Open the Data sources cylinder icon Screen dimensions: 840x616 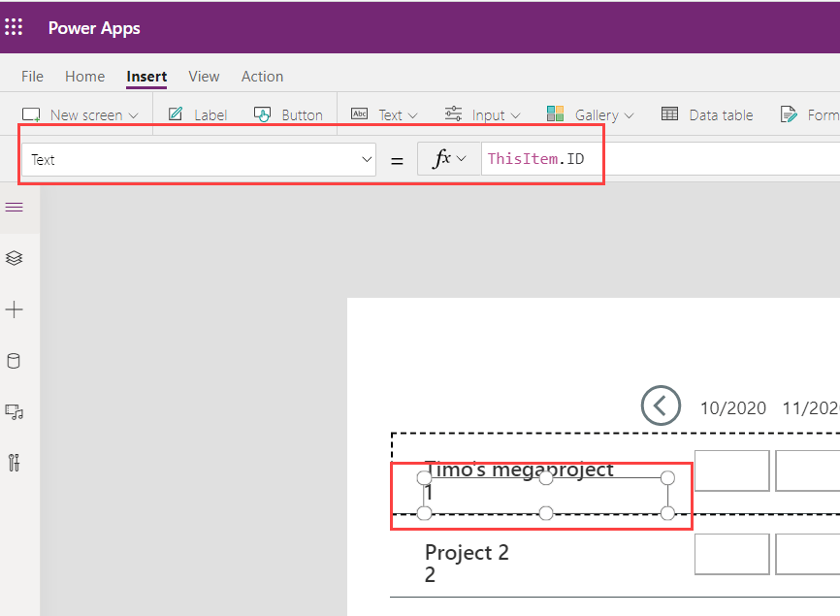click(x=14, y=361)
